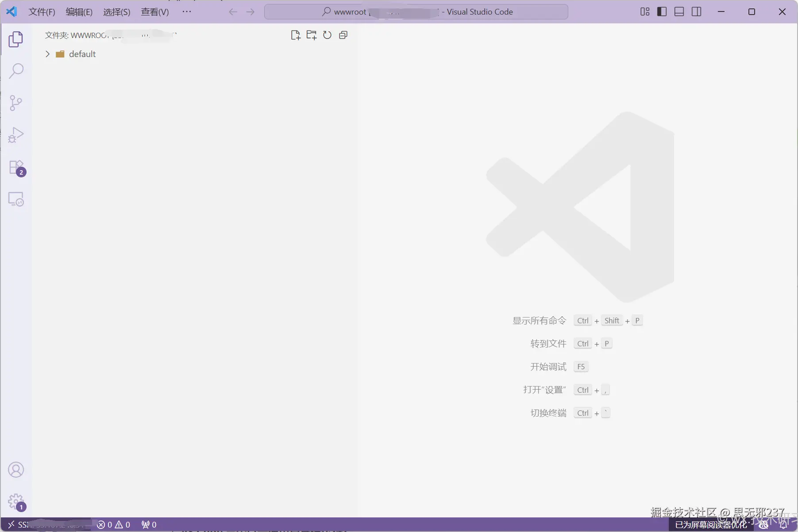The height and width of the screenshot is (532, 798).
Task: Open the errors and warnings problems indicator
Action: 114,525
